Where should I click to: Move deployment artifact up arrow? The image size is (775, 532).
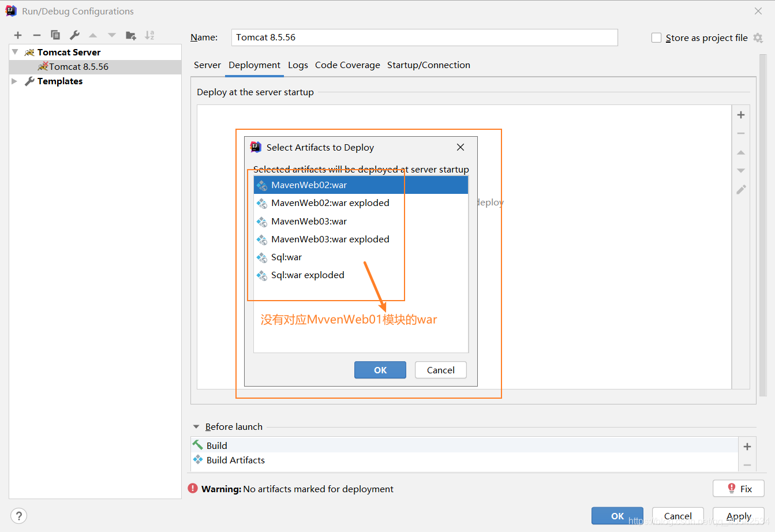click(741, 152)
